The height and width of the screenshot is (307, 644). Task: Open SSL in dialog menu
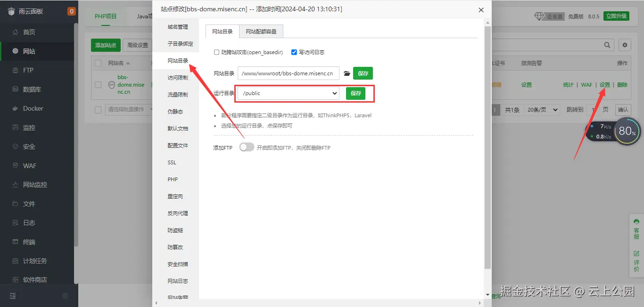[172, 162]
